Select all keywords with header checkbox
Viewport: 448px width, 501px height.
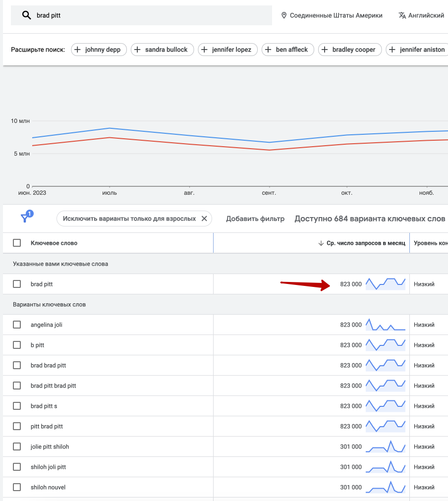[x=17, y=243]
